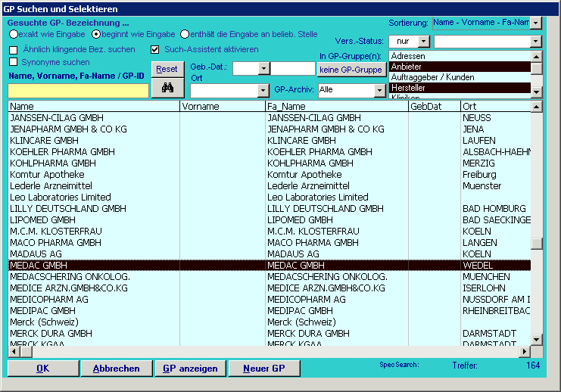Select the 'MEDICOPHARM AG' row
The image size is (561, 392).
coord(270,300)
